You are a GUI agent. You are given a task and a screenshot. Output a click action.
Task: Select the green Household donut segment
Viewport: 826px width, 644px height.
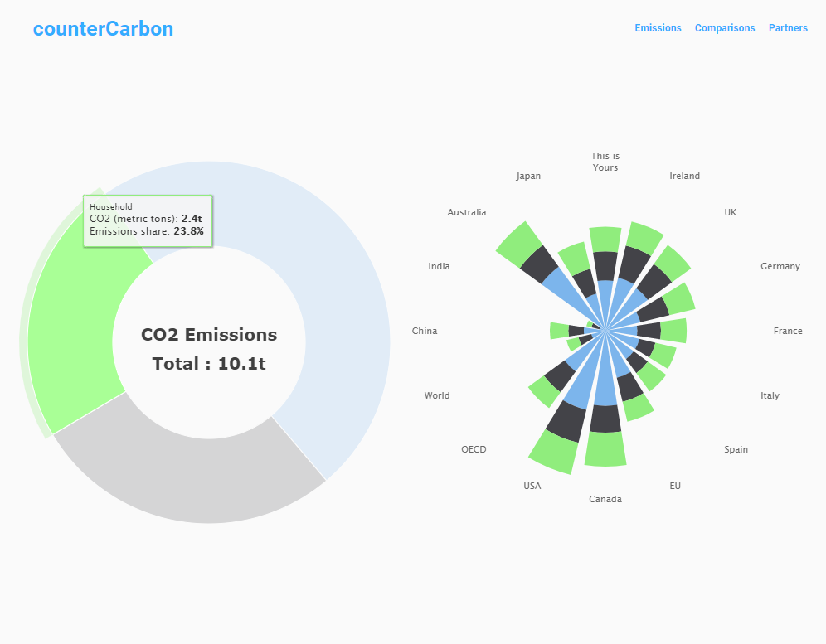[74, 327]
